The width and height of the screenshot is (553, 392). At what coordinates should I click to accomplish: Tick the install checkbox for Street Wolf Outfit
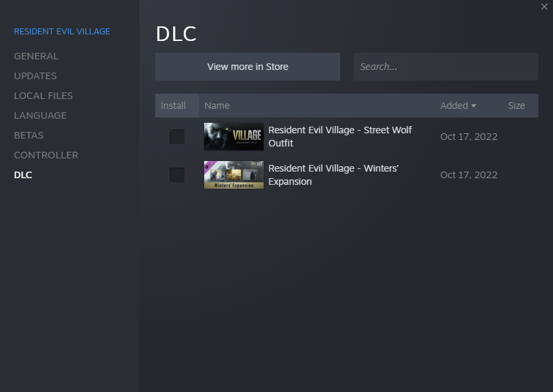(x=177, y=137)
